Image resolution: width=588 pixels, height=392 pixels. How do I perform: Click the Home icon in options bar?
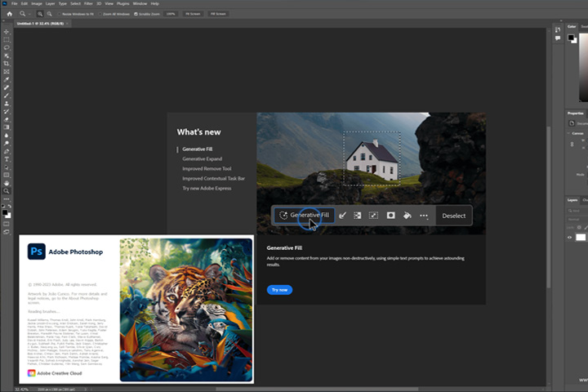[10, 14]
